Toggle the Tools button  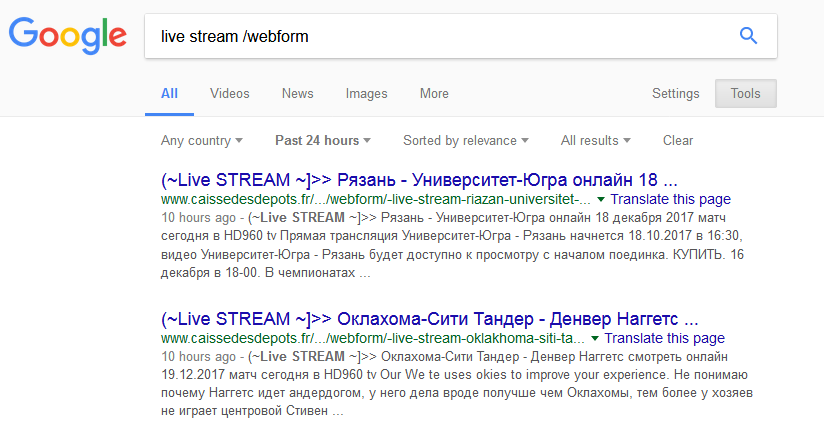[746, 94]
